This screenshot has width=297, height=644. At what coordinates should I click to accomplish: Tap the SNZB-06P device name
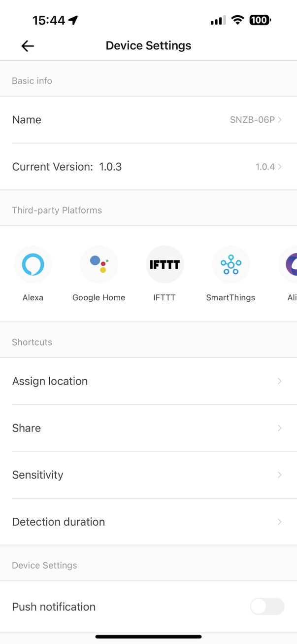(252, 120)
